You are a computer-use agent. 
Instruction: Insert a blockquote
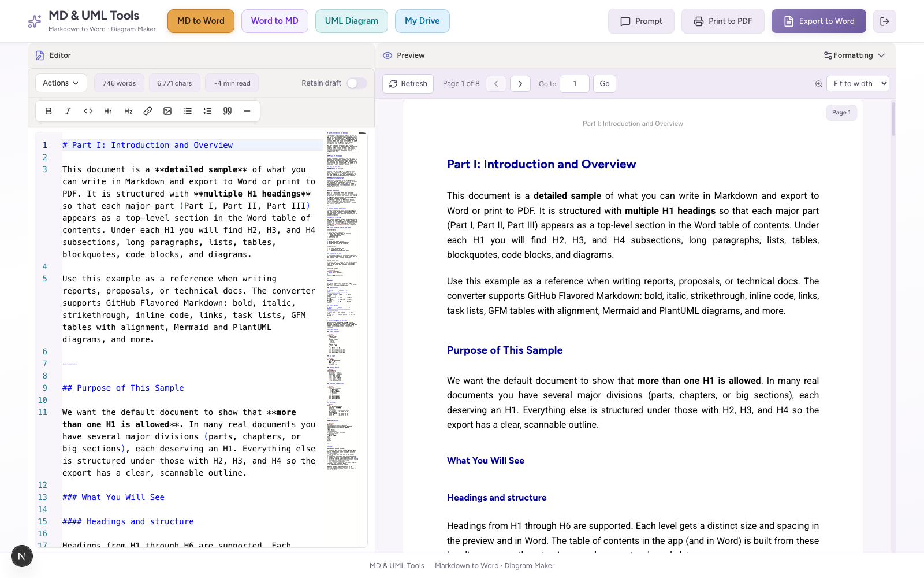coord(228,111)
